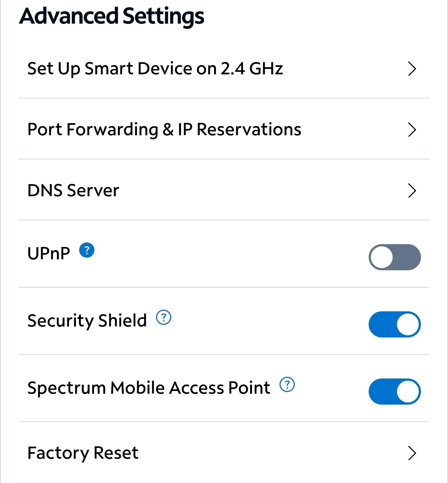The image size is (448, 483).
Task: Tap the Security Shield label
Action: [87, 321]
